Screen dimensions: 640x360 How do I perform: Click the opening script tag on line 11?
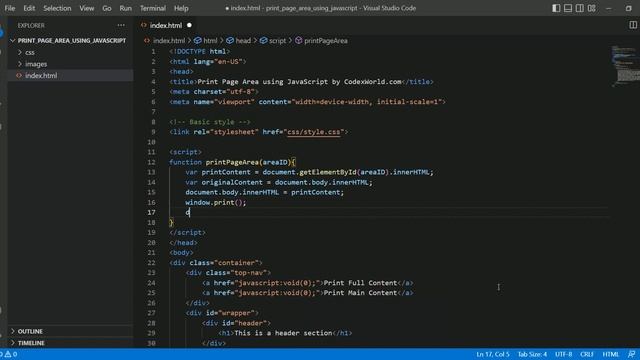tap(185, 152)
